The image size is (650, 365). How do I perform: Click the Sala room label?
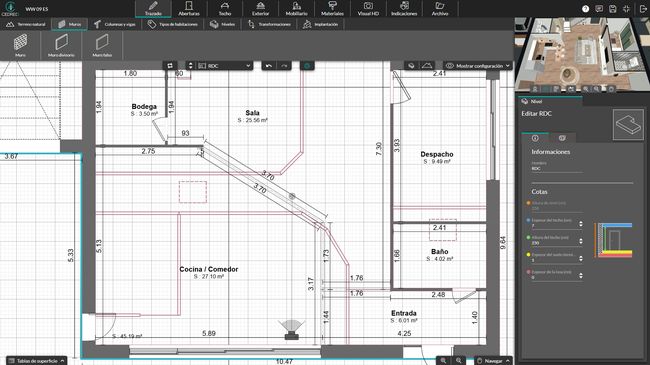click(252, 113)
